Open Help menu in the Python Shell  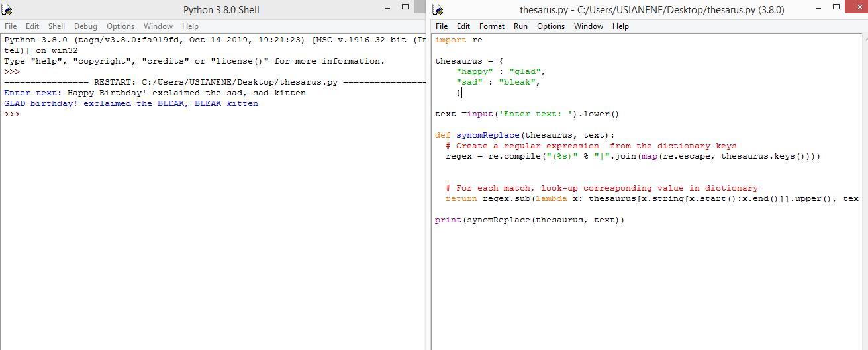click(x=190, y=26)
